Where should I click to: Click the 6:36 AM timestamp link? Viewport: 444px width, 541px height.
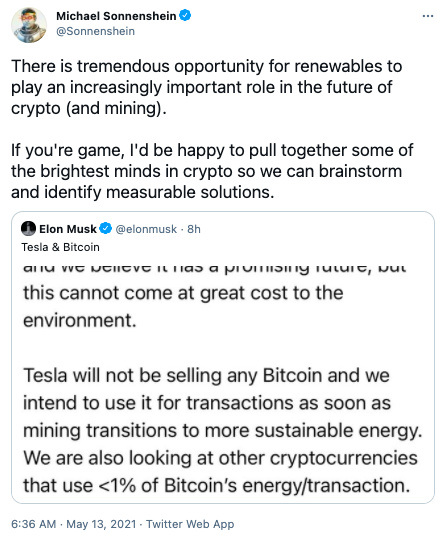pos(33,524)
